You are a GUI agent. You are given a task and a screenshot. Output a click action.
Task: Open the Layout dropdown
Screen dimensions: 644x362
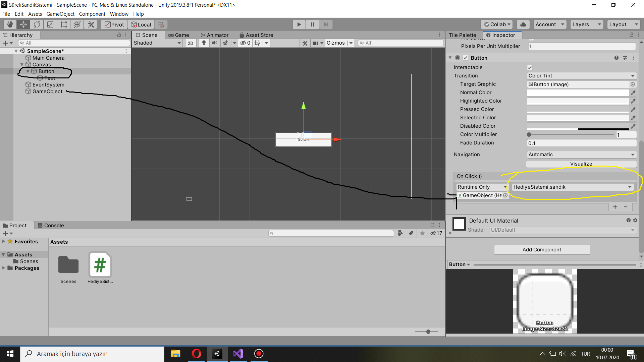(x=624, y=24)
